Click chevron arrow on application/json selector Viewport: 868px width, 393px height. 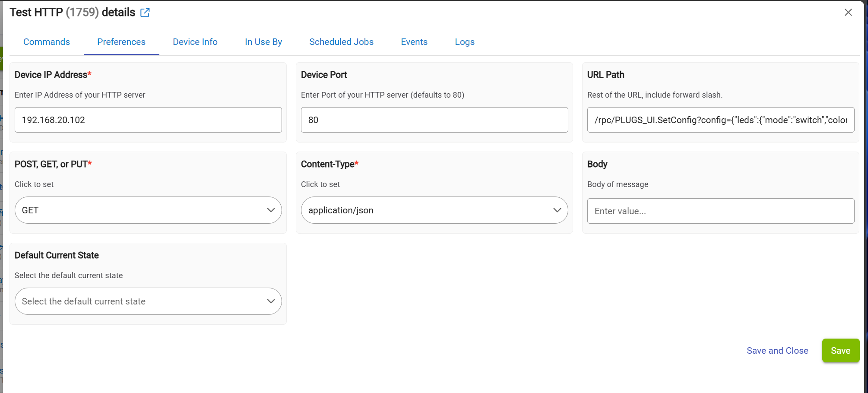(557, 210)
